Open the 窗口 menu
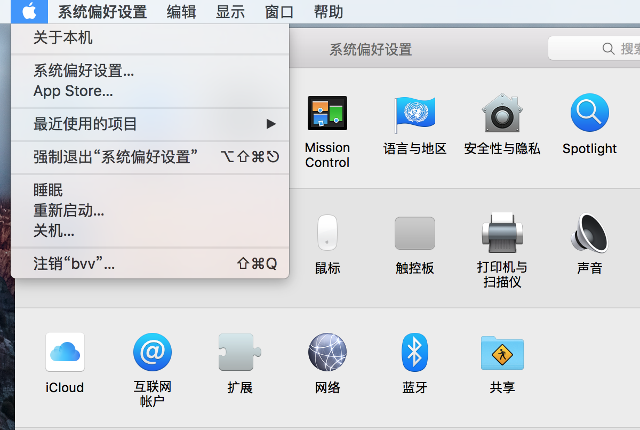Image resolution: width=640 pixels, height=430 pixels. click(279, 11)
